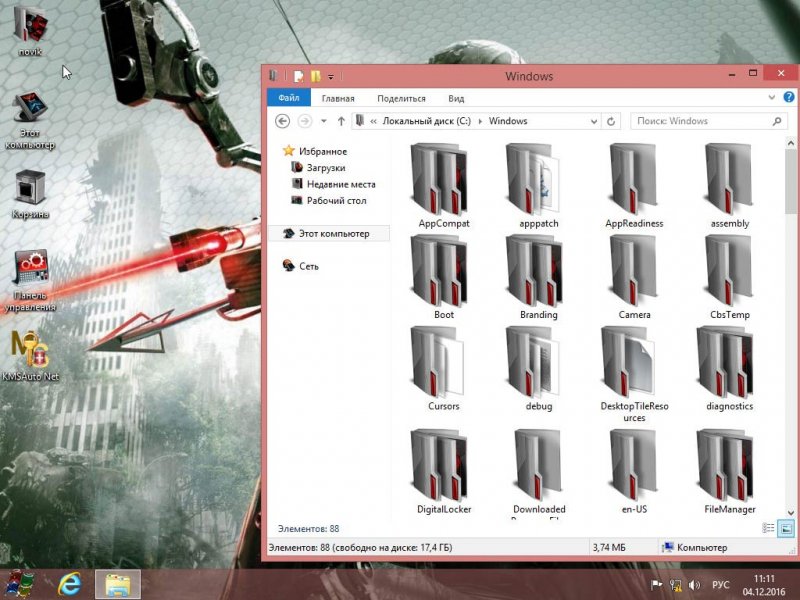The width and height of the screenshot is (800, 600).
Task: Go back with the Back arrow
Action: (x=283, y=121)
